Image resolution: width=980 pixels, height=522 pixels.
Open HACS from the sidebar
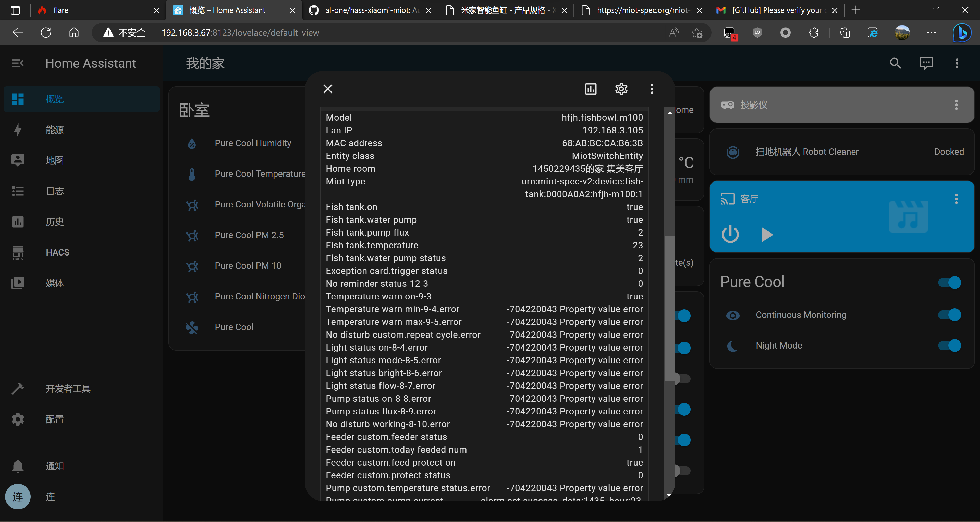(57, 252)
